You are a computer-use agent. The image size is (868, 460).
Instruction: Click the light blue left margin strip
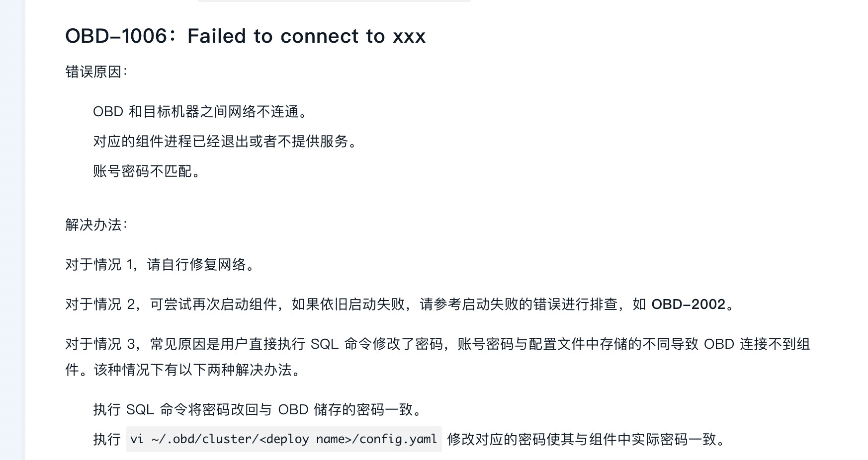tap(12, 230)
